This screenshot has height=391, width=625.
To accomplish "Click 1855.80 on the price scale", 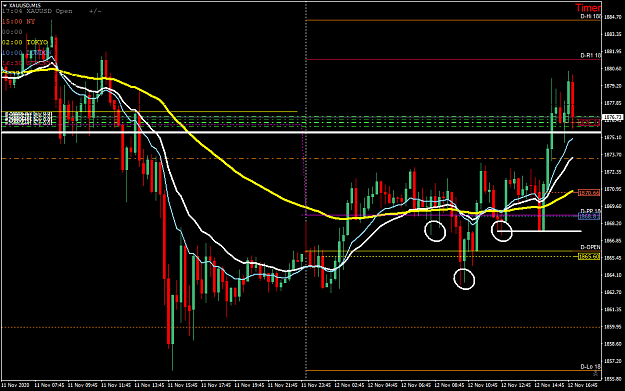I will 613,378.
